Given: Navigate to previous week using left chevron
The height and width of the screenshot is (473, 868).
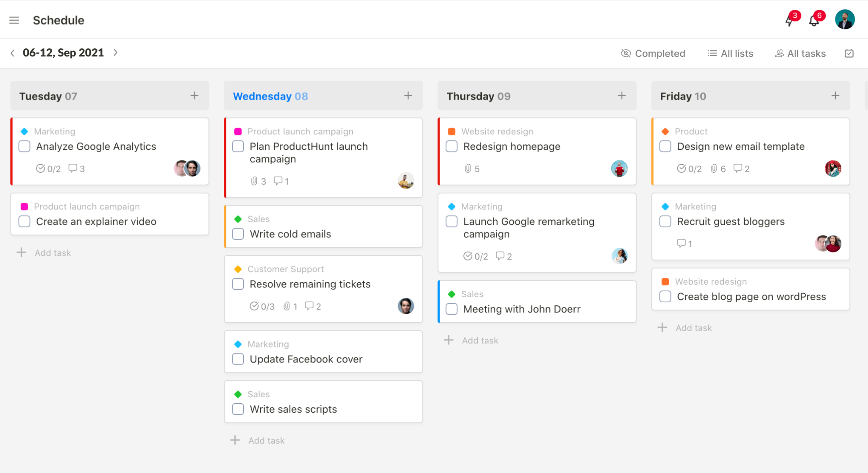Looking at the screenshot, I should click(13, 53).
